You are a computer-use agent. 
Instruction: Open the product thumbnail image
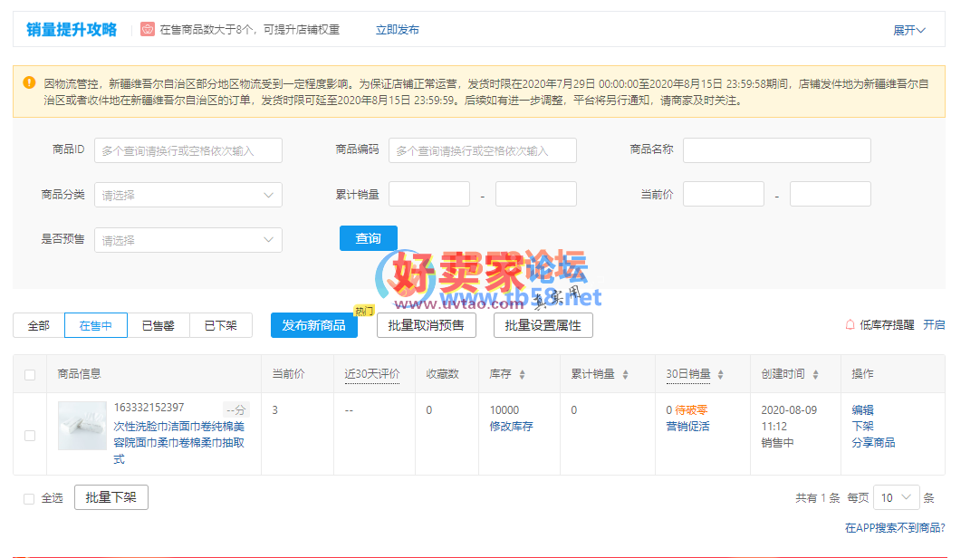(82, 426)
